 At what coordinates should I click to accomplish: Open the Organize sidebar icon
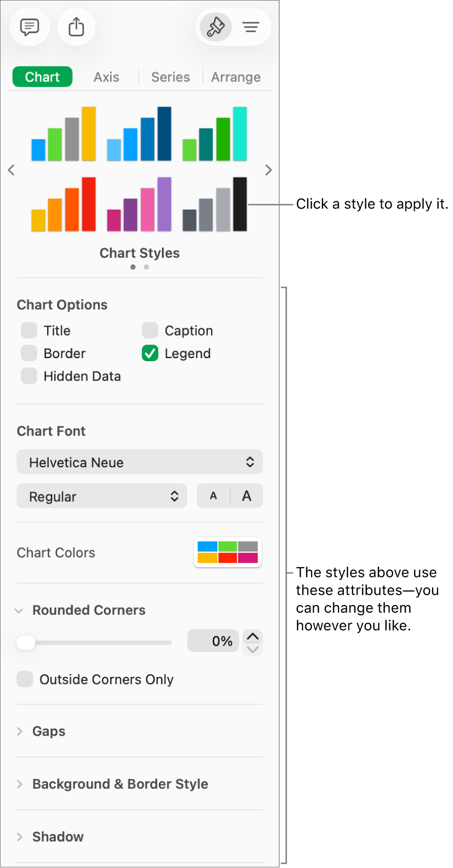251,27
